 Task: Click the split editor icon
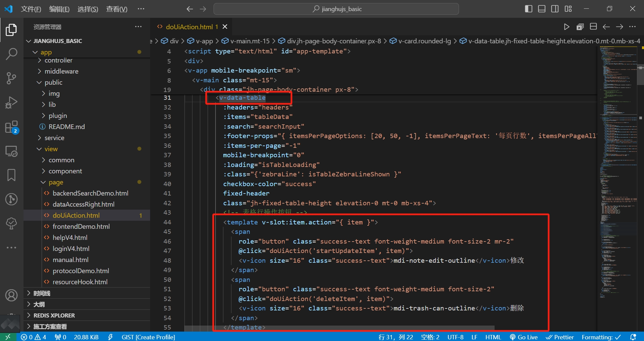tap(593, 27)
